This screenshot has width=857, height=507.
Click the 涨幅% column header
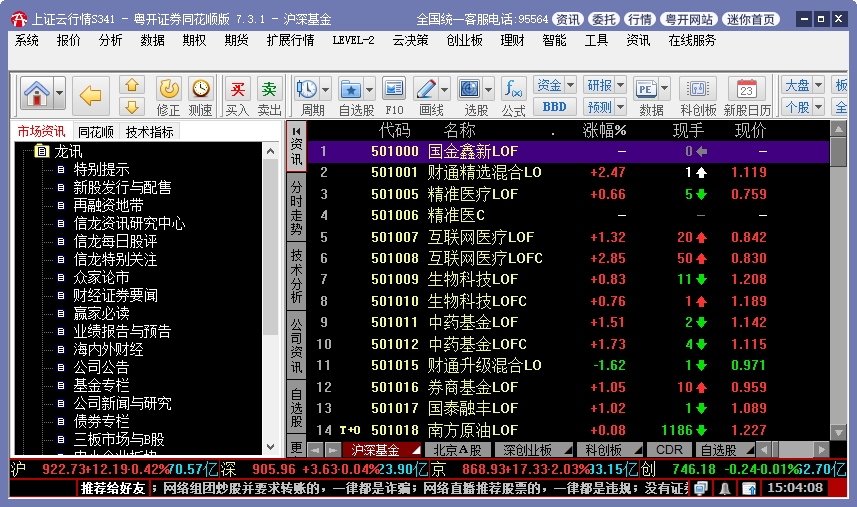point(604,130)
